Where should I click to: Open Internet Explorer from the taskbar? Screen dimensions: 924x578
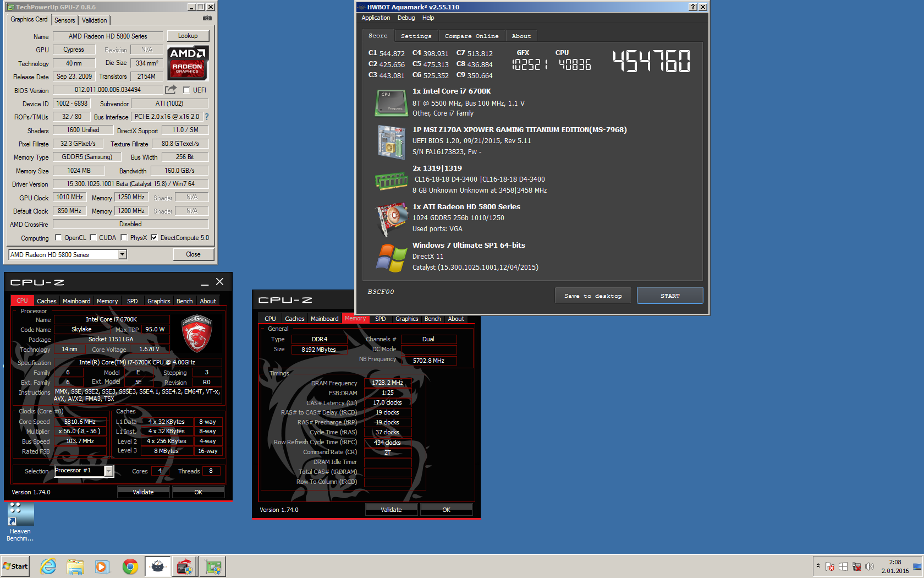click(x=48, y=566)
